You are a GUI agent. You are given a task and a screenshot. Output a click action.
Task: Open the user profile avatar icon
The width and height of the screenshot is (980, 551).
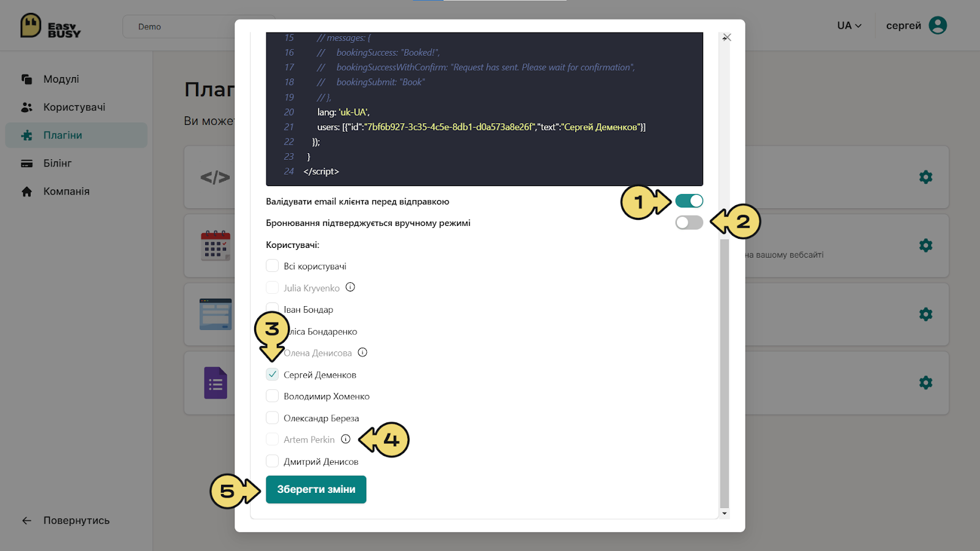[x=938, y=25]
